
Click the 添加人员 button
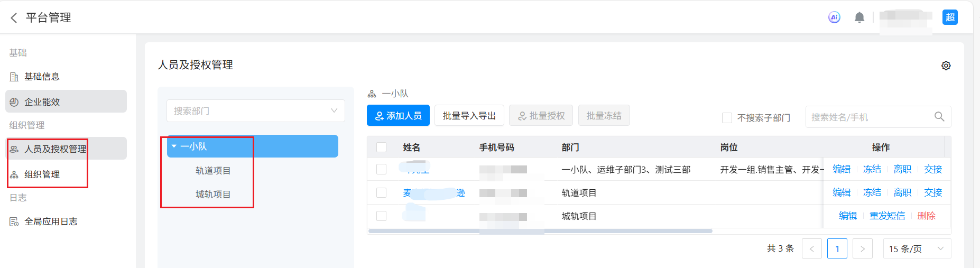(398, 116)
